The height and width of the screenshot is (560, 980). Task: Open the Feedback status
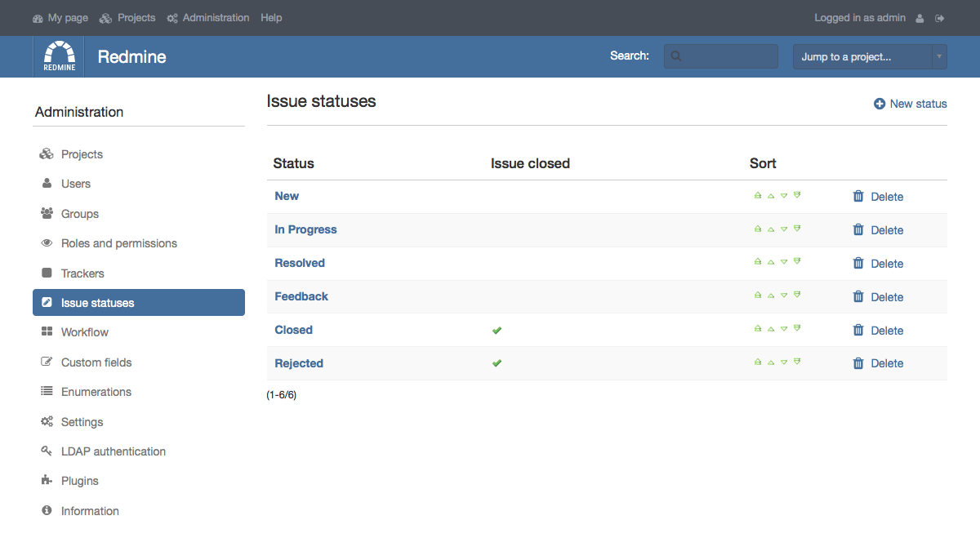[301, 296]
